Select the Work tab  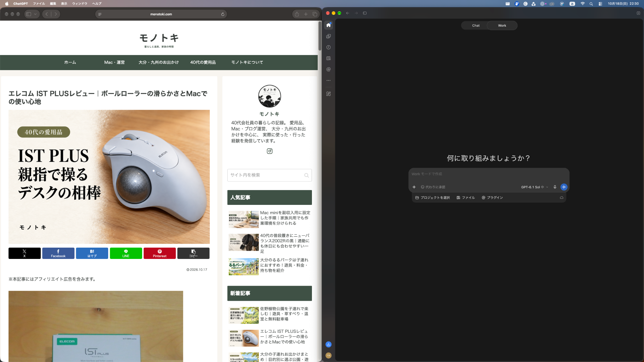(502, 25)
